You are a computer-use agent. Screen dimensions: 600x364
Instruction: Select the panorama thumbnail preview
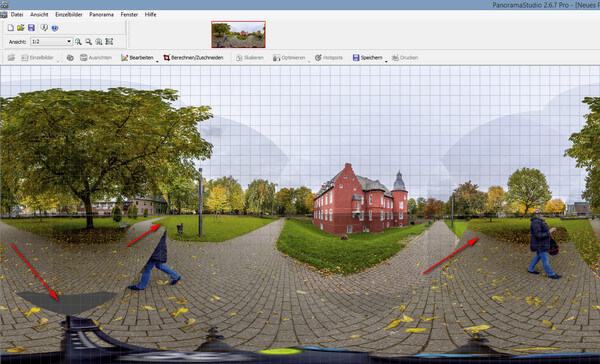pos(238,34)
